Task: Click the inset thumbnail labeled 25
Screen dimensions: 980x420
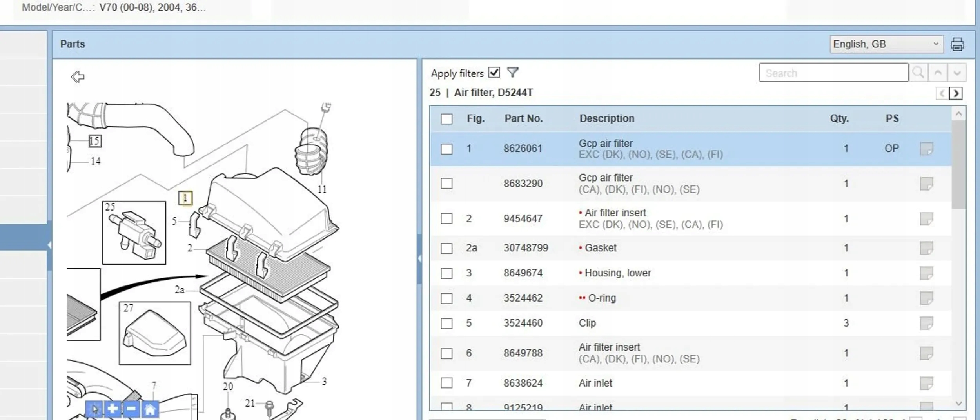Action: coord(134,233)
